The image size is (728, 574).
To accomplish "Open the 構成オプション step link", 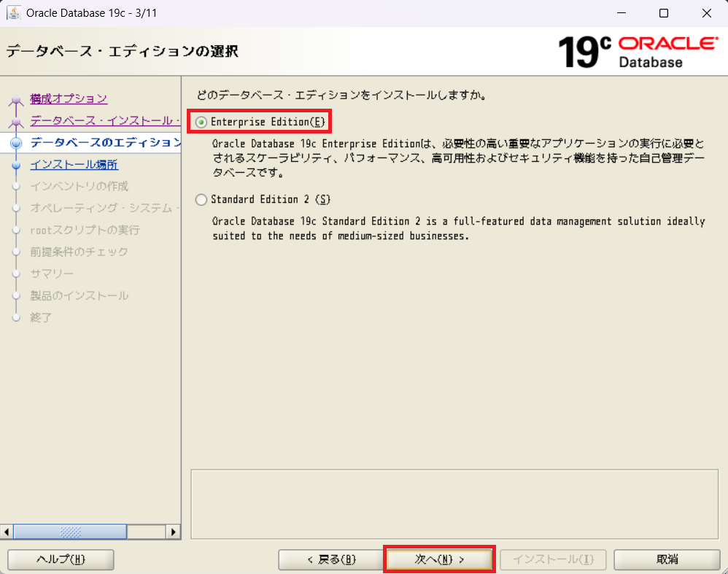I will pos(69,98).
